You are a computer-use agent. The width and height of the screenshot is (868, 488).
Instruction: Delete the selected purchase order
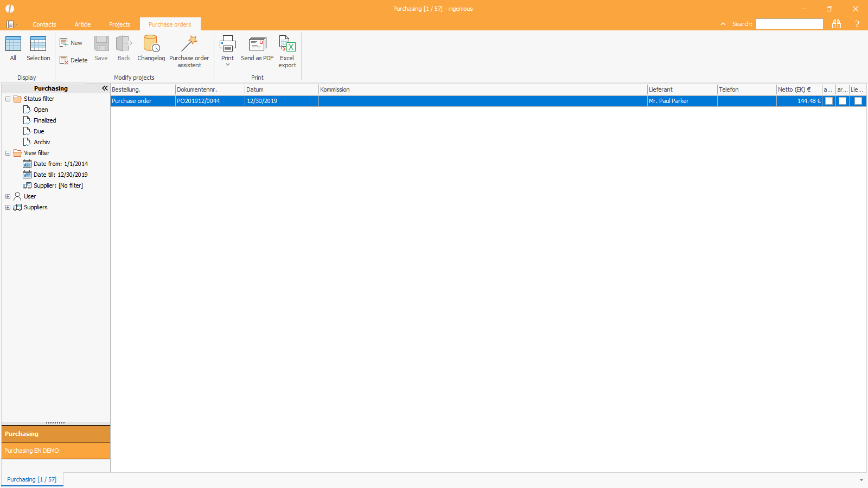tap(73, 60)
